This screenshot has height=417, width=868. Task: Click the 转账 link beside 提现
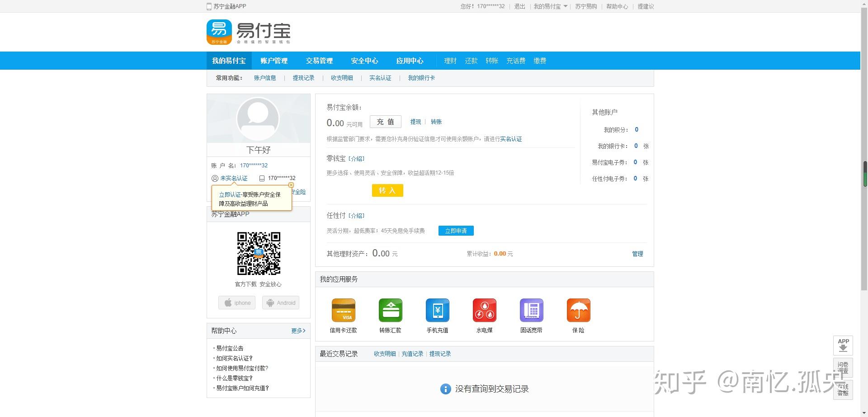pyautogui.click(x=436, y=122)
